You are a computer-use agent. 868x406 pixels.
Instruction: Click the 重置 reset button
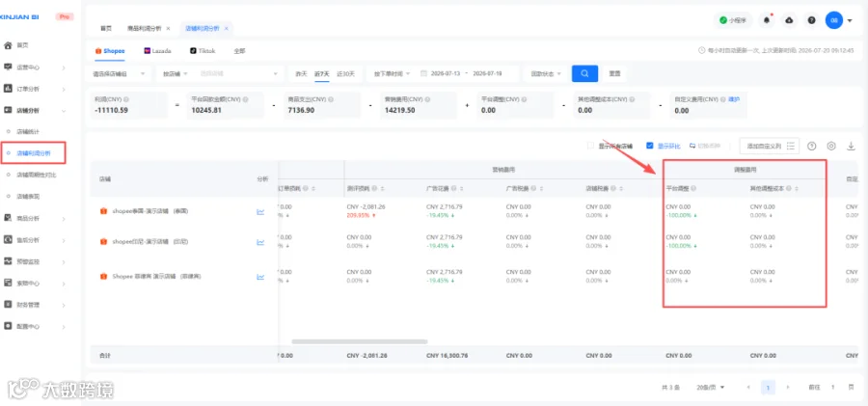[x=614, y=73]
